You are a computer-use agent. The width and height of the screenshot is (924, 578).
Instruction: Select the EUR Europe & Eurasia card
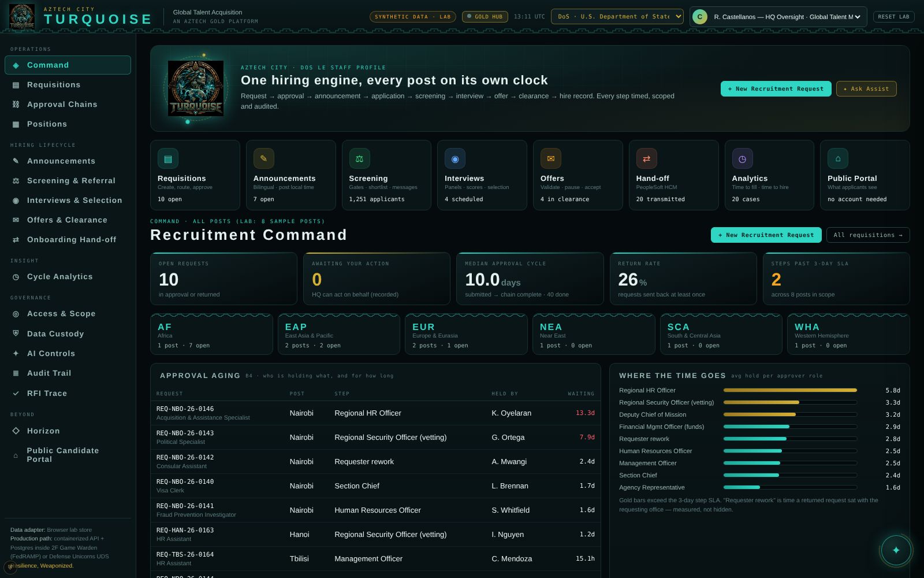(466, 334)
